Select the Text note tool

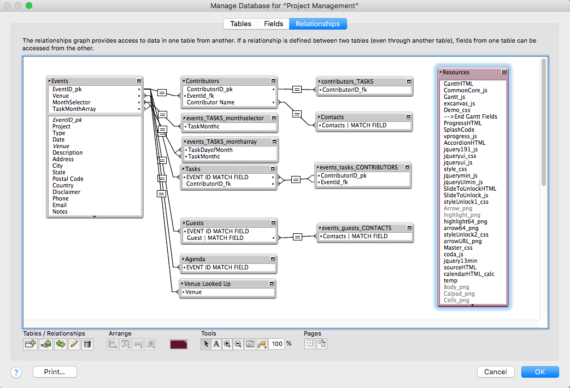point(216,344)
